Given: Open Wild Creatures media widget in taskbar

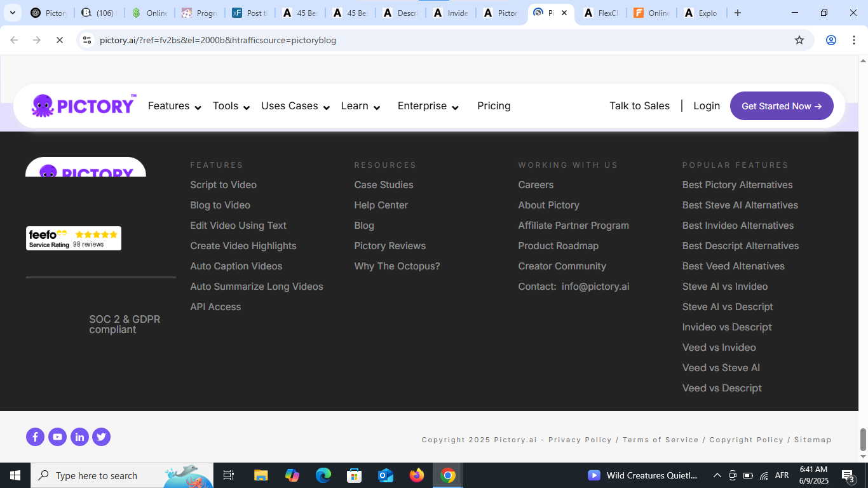Looking at the screenshot, I should click(x=643, y=475).
